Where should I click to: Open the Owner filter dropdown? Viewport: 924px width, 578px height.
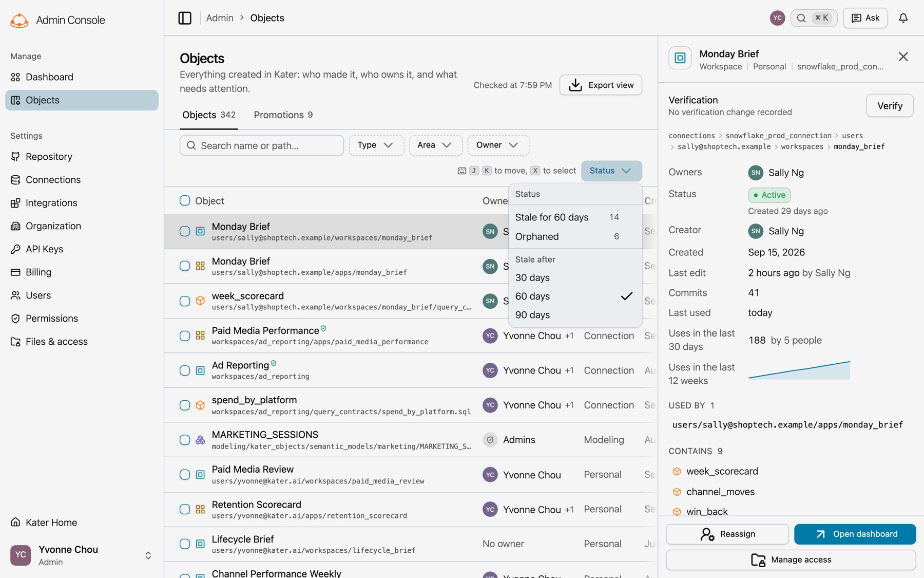tap(498, 145)
